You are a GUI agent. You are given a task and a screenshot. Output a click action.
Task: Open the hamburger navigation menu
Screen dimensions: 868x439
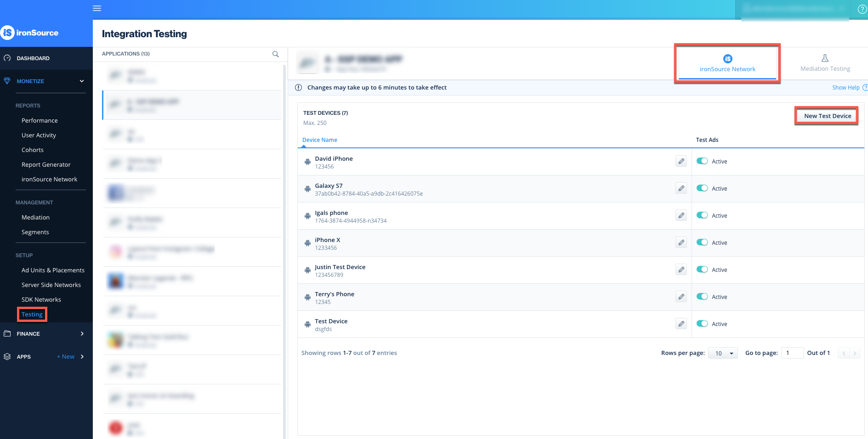point(97,8)
